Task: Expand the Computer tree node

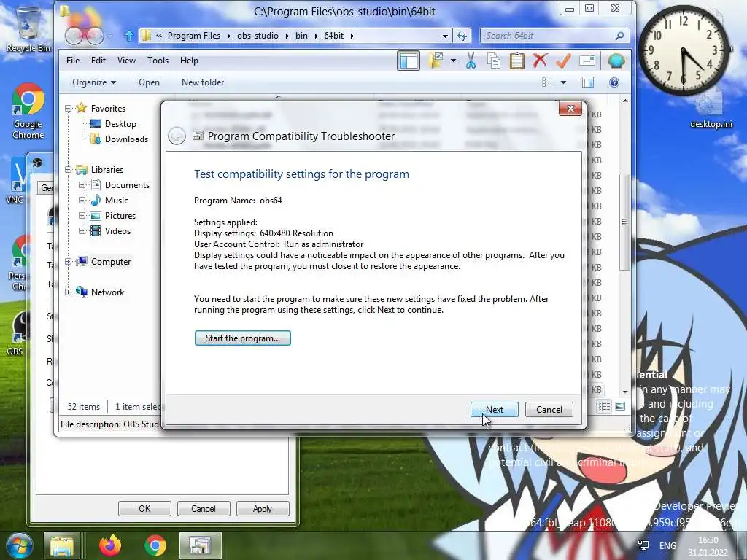Action: 68,262
